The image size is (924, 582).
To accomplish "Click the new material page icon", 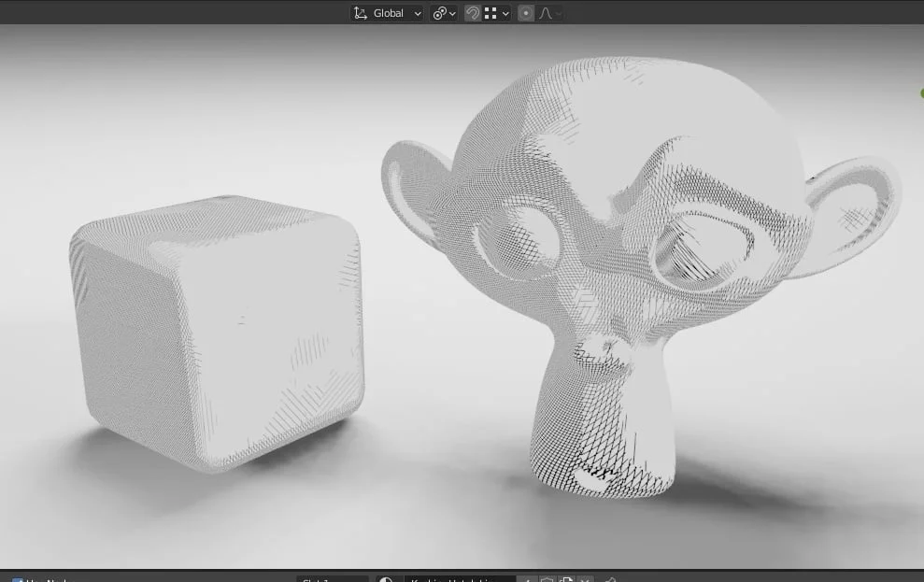I will (565, 578).
